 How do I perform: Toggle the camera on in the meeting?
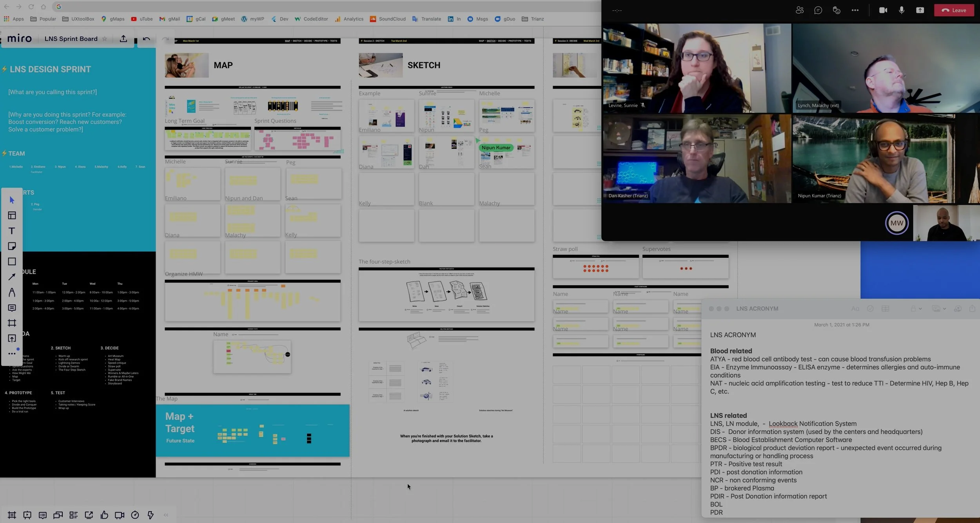pos(883,10)
